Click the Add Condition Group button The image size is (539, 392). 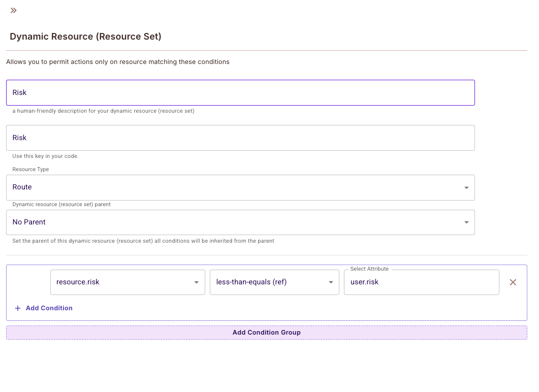pyautogui.click(x=266, y=332)
